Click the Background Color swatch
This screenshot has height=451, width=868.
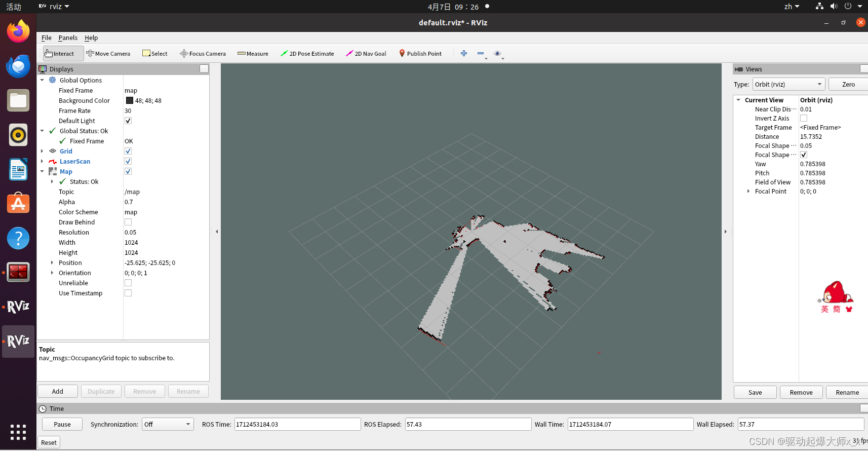point(130,100)
